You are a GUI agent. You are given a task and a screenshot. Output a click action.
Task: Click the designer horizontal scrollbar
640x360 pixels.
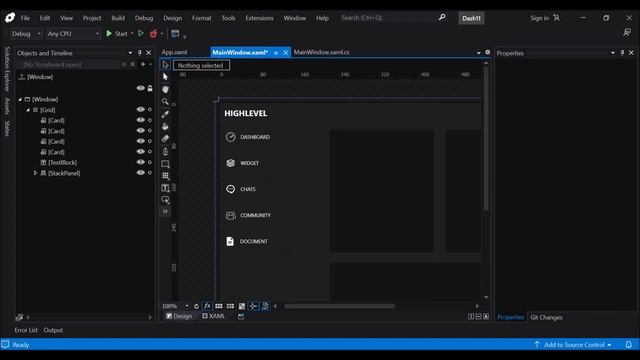click(x=340, y=306)
